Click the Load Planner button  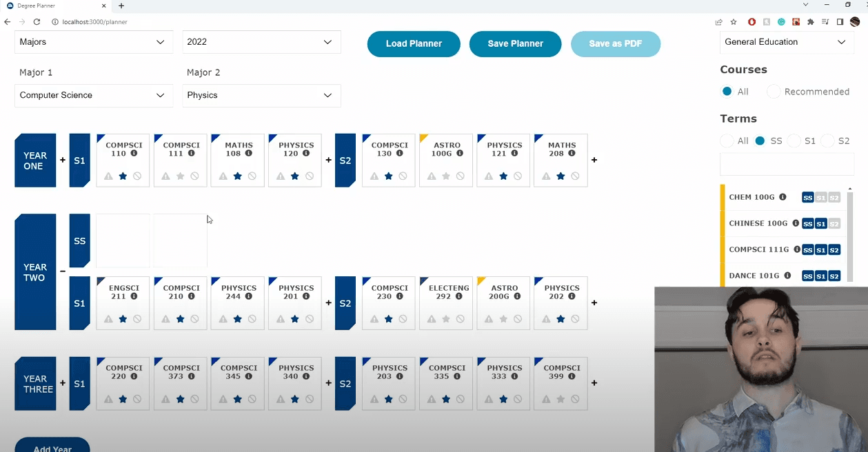click(414, 44)
